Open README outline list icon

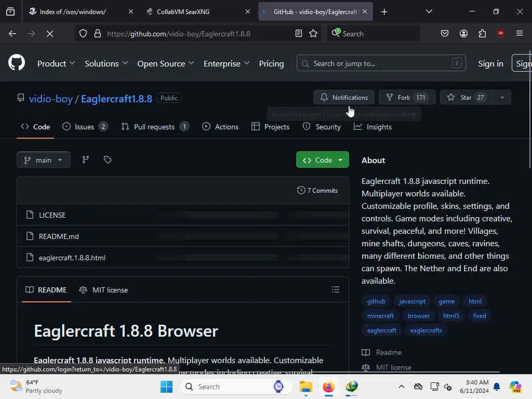tap(335, 289)
